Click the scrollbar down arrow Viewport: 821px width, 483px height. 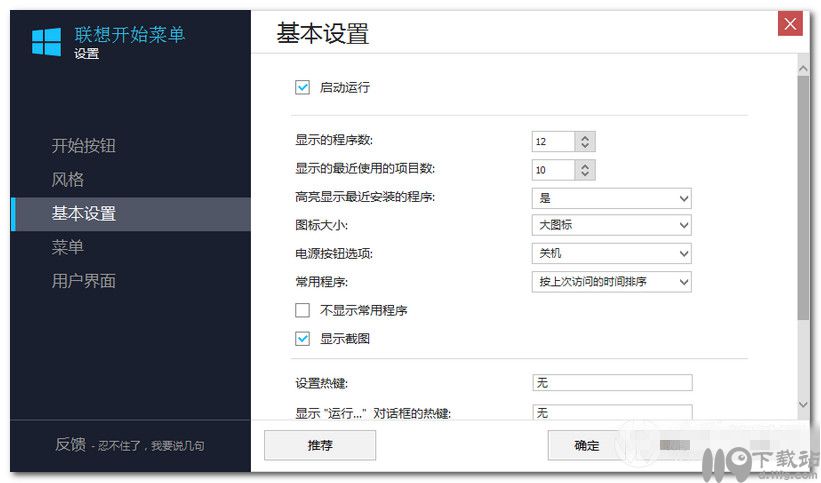804,404
